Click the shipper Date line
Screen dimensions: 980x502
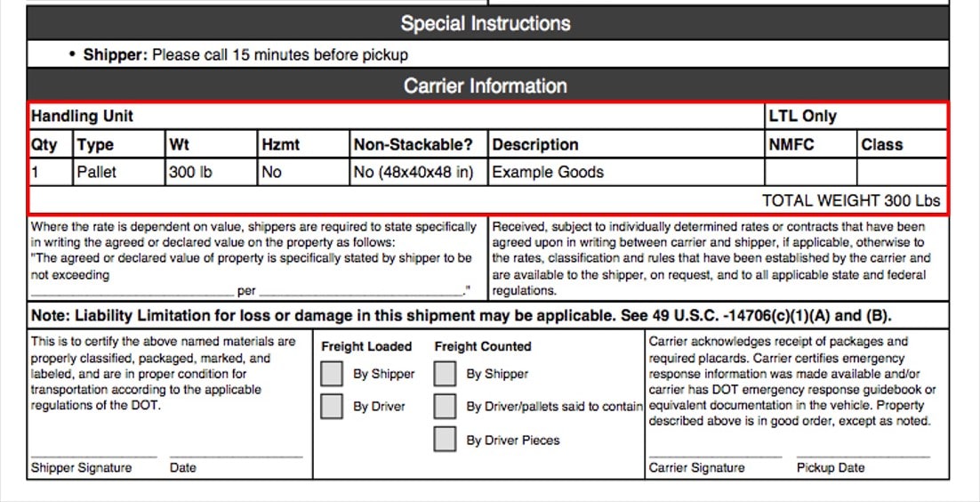tap(237, 457)
